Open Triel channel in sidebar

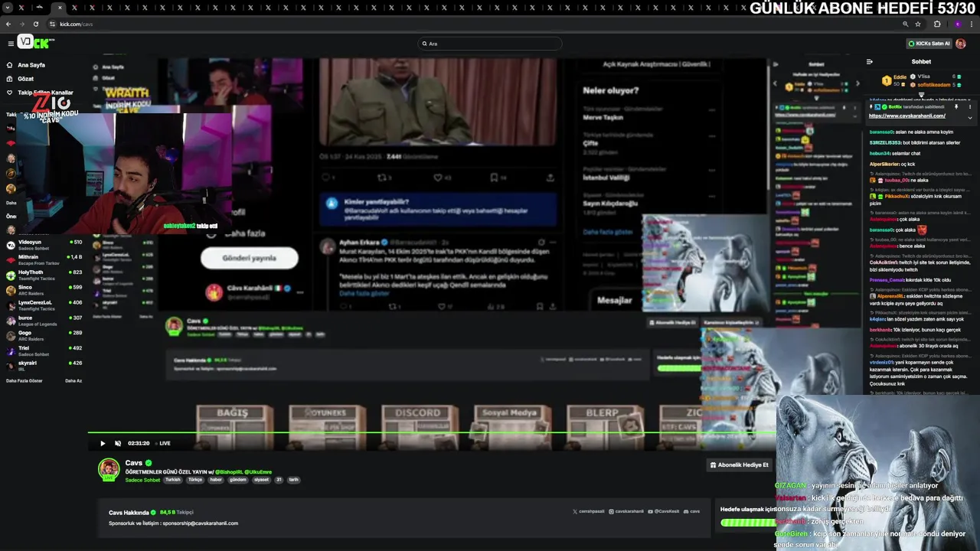point(44,350)
